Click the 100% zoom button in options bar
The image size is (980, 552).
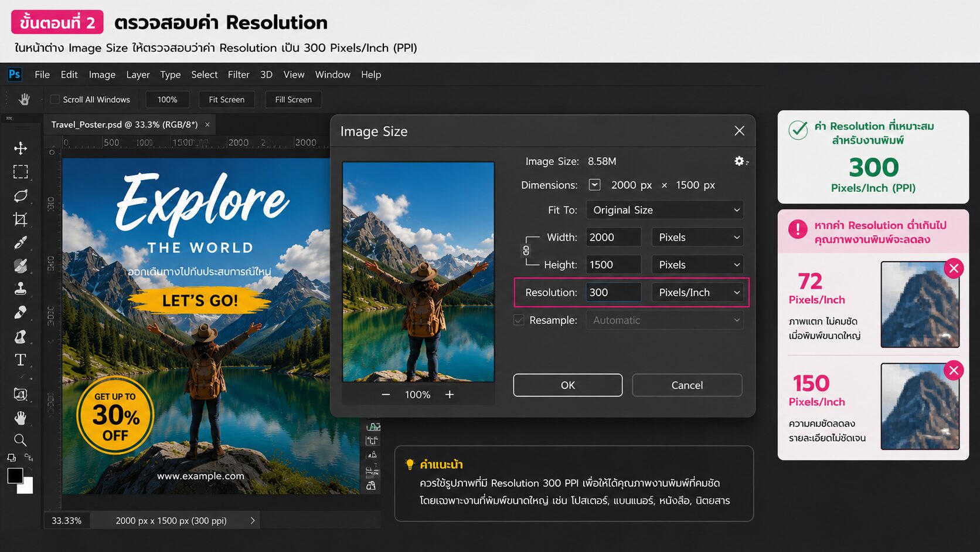(x=168, y=100)
